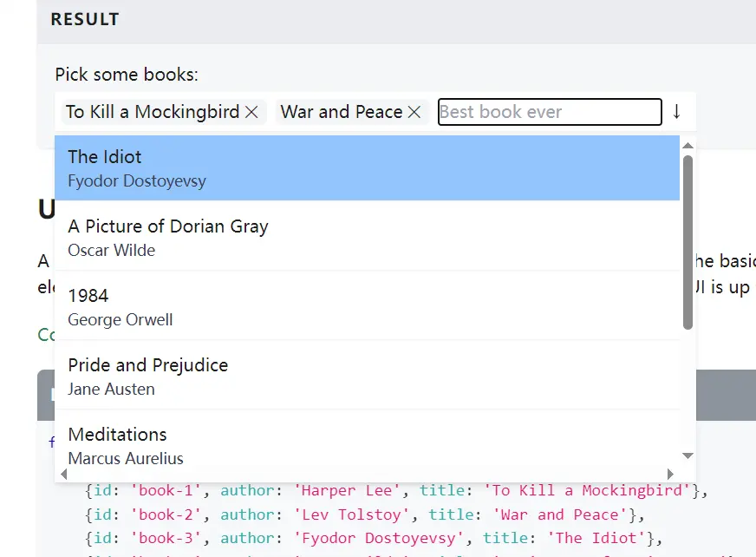This screenshot has width=756, height=557.
Task: Click the horizontal scroll right arrow
Action: click(x=670, y=474)
